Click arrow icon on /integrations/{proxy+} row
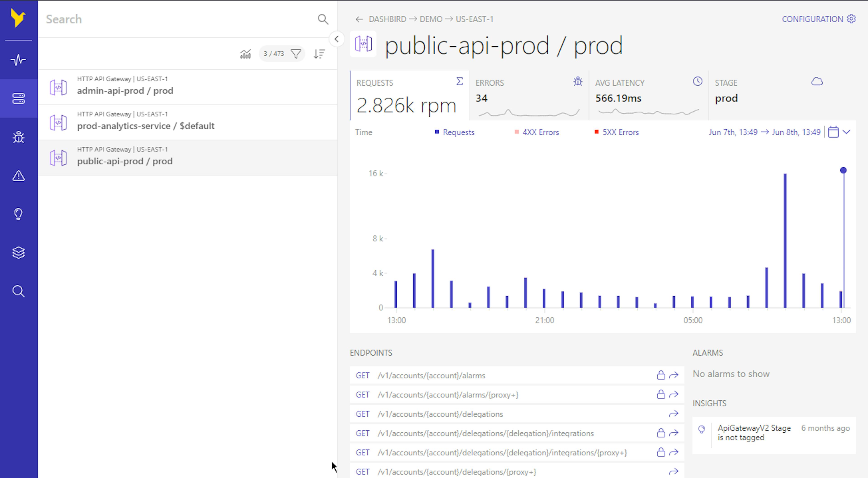Screen dimensions: 868x478 click(674, 452)
